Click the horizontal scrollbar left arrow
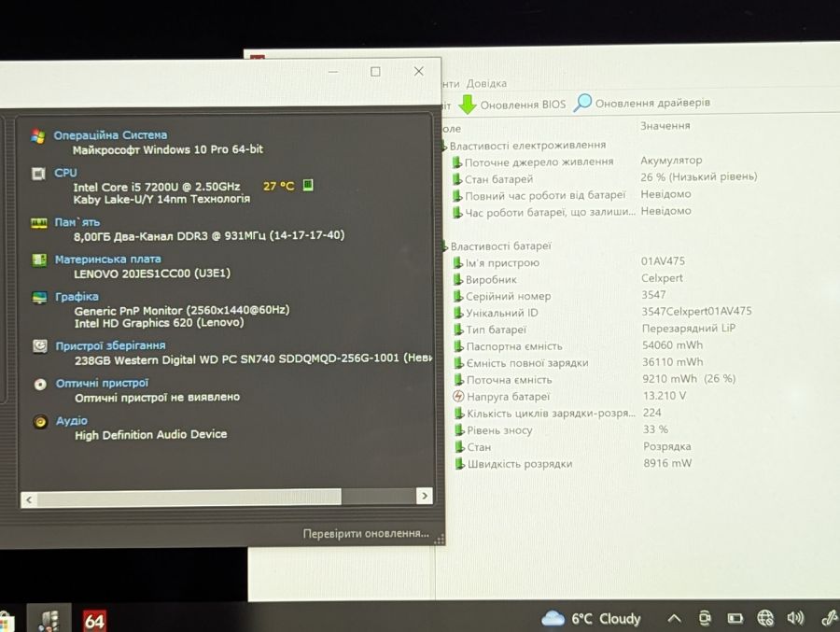840x632 pixels. click(29, 499)
